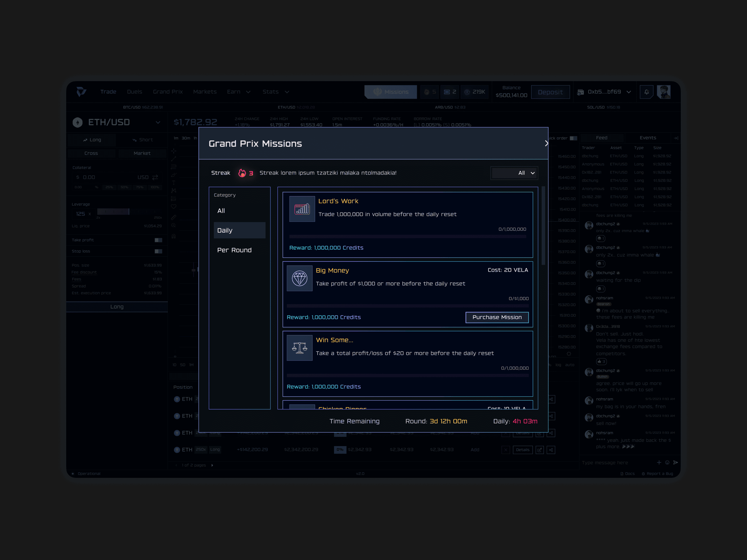Open the Trade nav item
747x560 pixels.
coord(108,92)
